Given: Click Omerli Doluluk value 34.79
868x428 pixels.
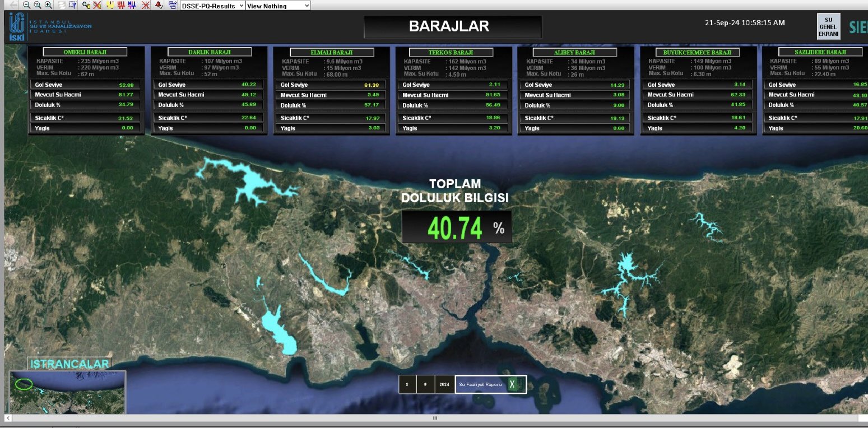Looking at the screenshot, I should pos(126,104).
